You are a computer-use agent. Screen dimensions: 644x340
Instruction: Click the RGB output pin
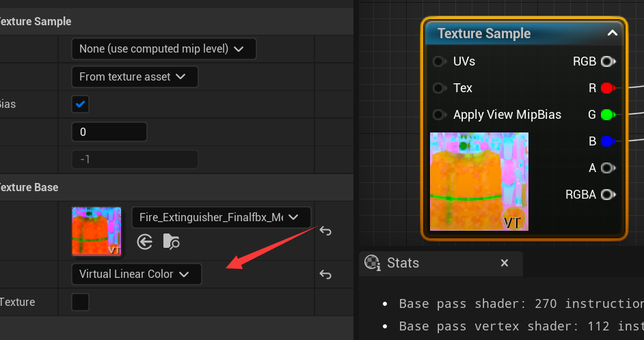[607, 61]
